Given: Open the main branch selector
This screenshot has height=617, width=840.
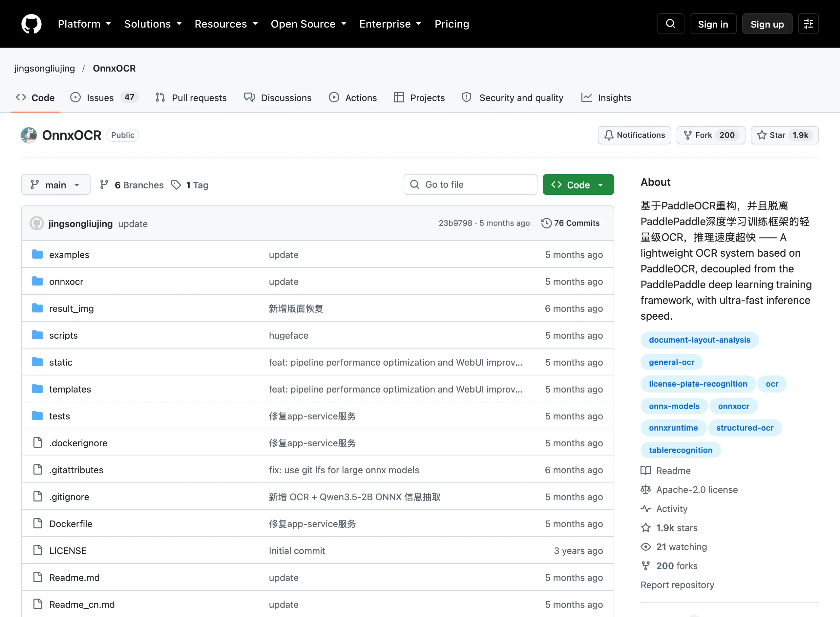Looking at the screenshot, I should click(56, 184).
